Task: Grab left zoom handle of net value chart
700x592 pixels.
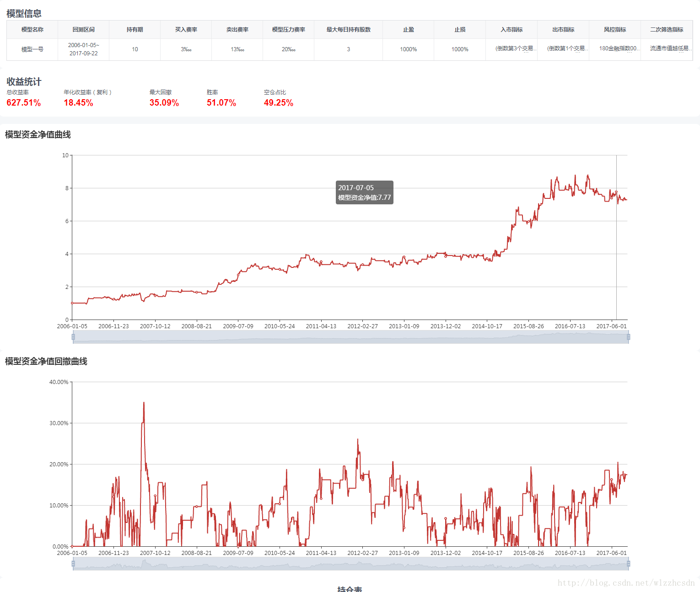Action: click(x=73, y=337)
